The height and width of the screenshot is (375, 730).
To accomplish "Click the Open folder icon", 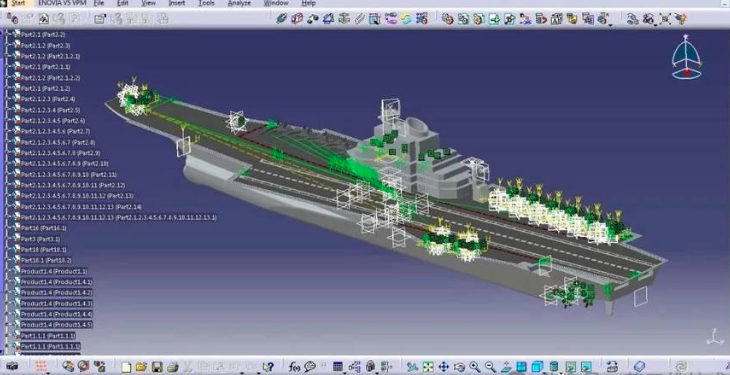I will coord(141,367).
